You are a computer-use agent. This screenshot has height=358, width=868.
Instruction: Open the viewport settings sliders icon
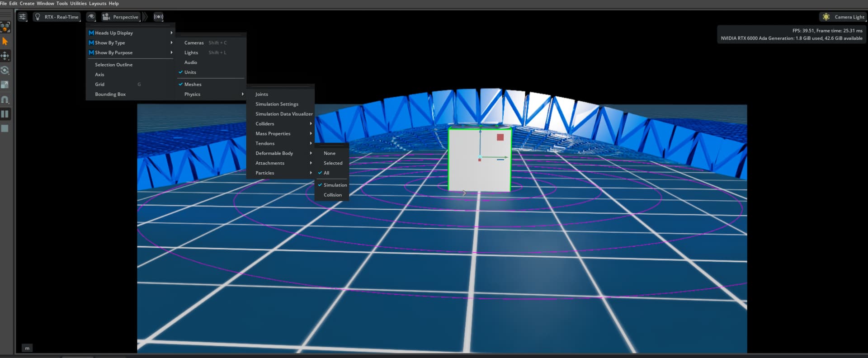[x=22, y=17]
